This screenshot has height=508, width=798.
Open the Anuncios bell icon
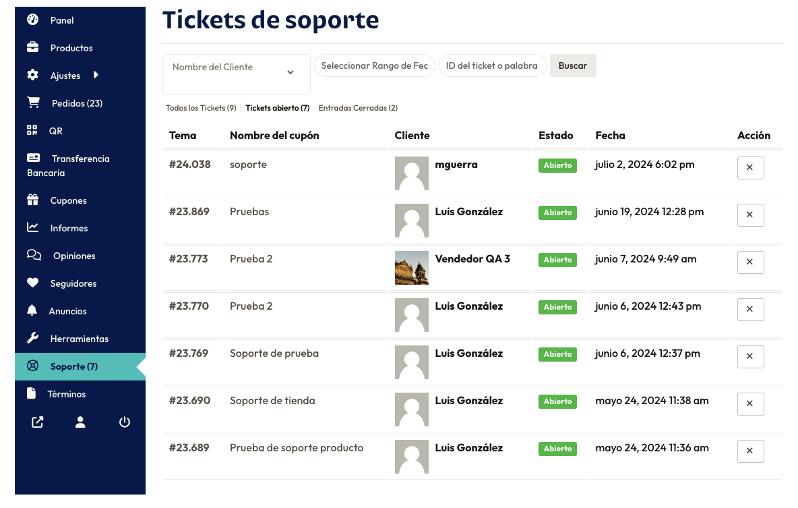tap(33, 311)
